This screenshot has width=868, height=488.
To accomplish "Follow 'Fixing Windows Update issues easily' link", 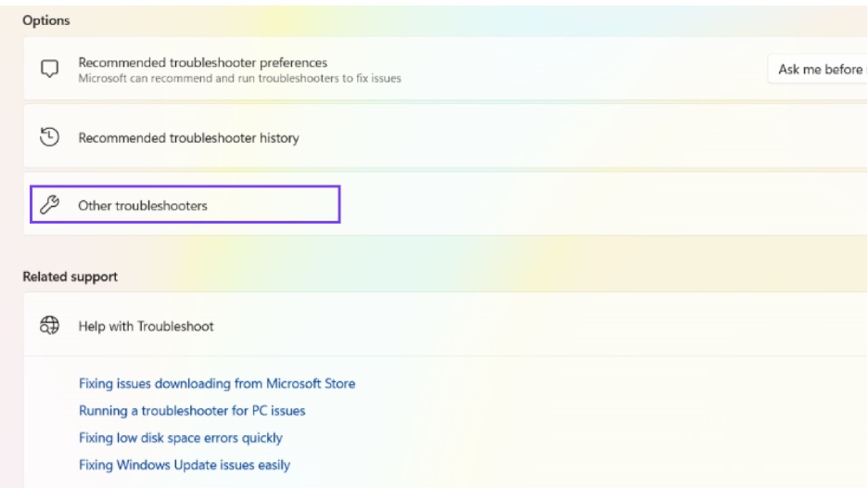I will (x=185, y=464).
